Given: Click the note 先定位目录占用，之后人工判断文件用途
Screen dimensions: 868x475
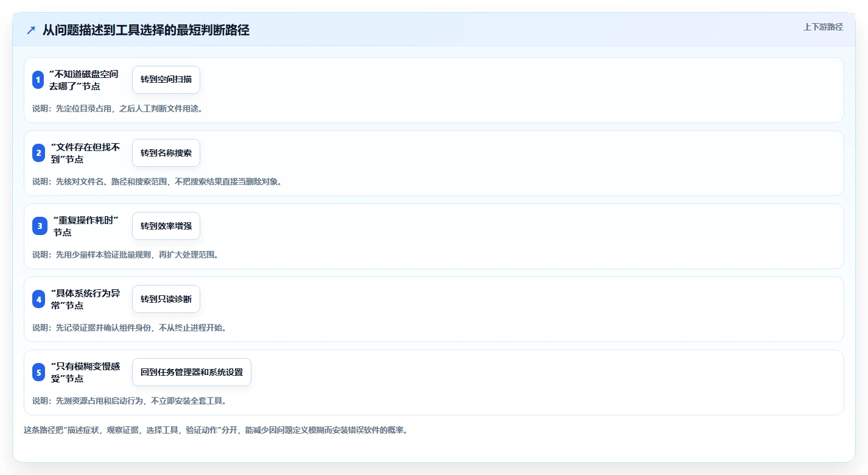Looking at the screenshot, I should [117, 108].
